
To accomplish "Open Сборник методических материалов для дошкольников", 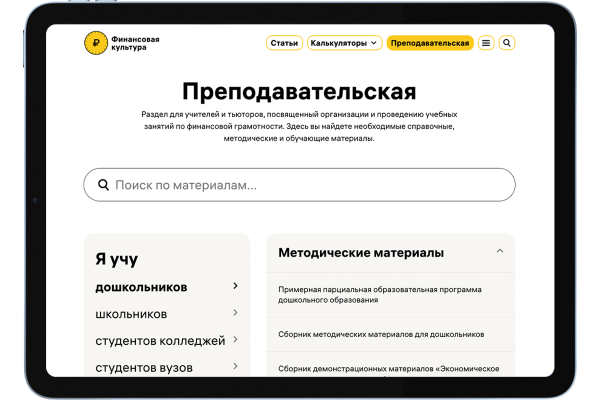I will [x=381, y=334].
